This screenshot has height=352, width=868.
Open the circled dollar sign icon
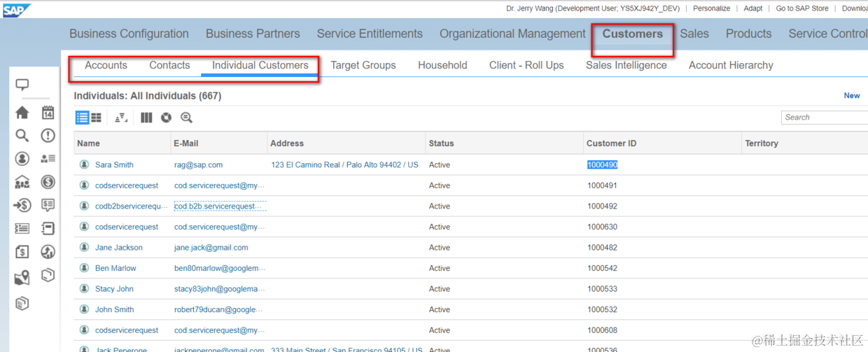pyautogui.click(x=48, y=182)
